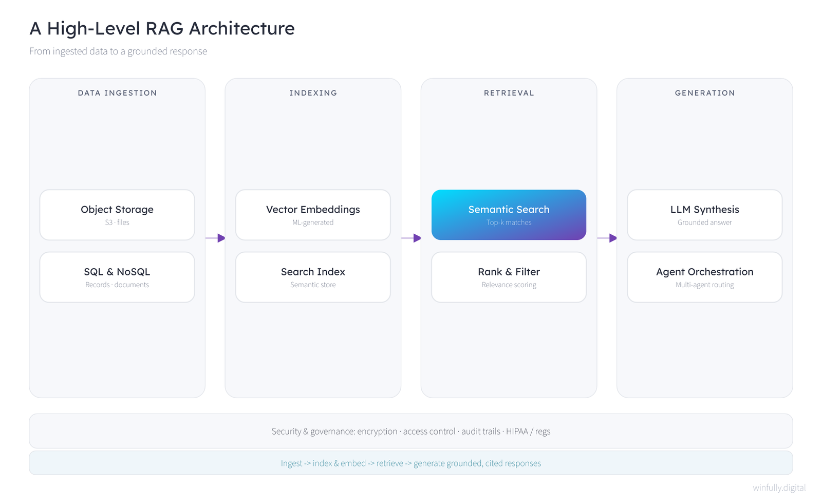Click the DATA INGESTION column header
Image resolution: width=822 pixels, height=504 pixels.
(117, 93)
